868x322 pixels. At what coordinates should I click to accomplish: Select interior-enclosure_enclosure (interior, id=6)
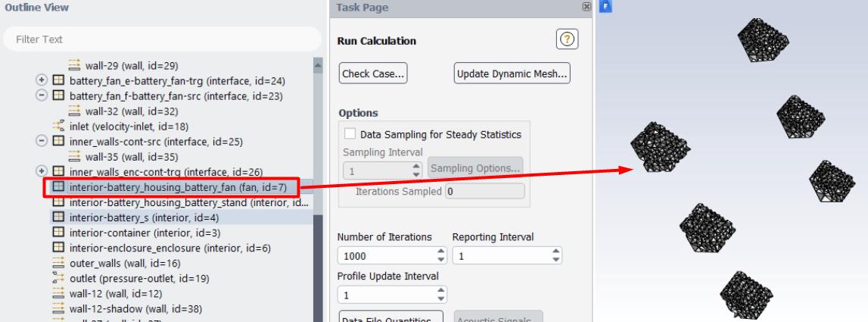[x=170, y=248]
